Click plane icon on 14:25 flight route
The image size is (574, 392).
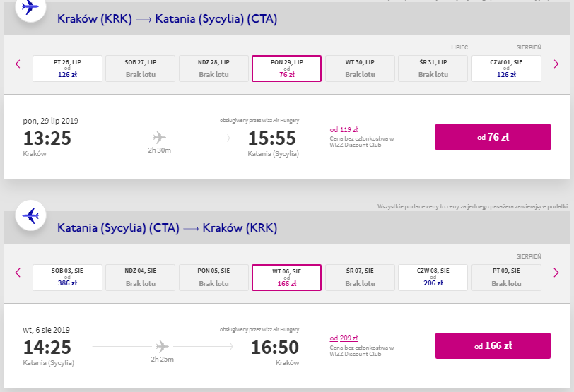pos(162,346)
